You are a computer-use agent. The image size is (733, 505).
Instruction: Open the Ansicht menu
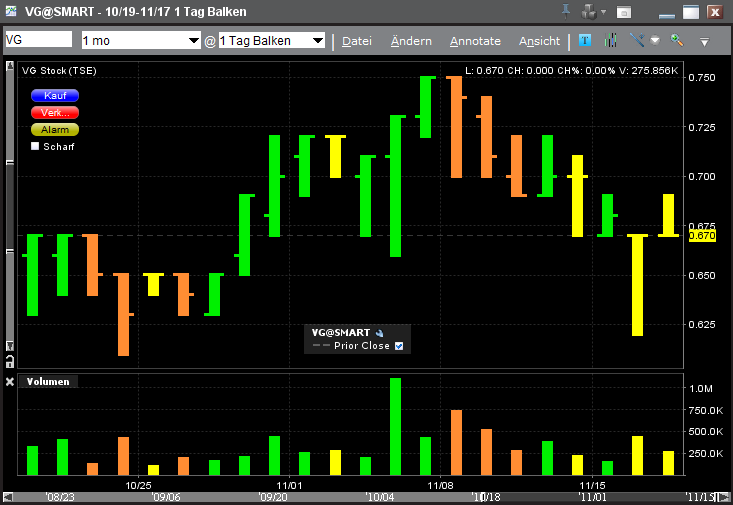(x=539, y=41)
